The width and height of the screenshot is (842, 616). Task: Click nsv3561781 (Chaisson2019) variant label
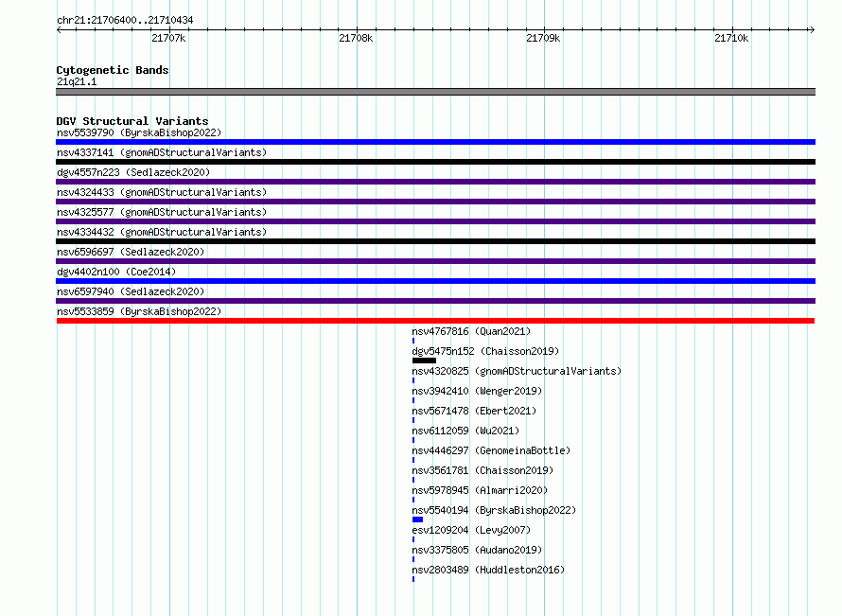tap(482, 470)
